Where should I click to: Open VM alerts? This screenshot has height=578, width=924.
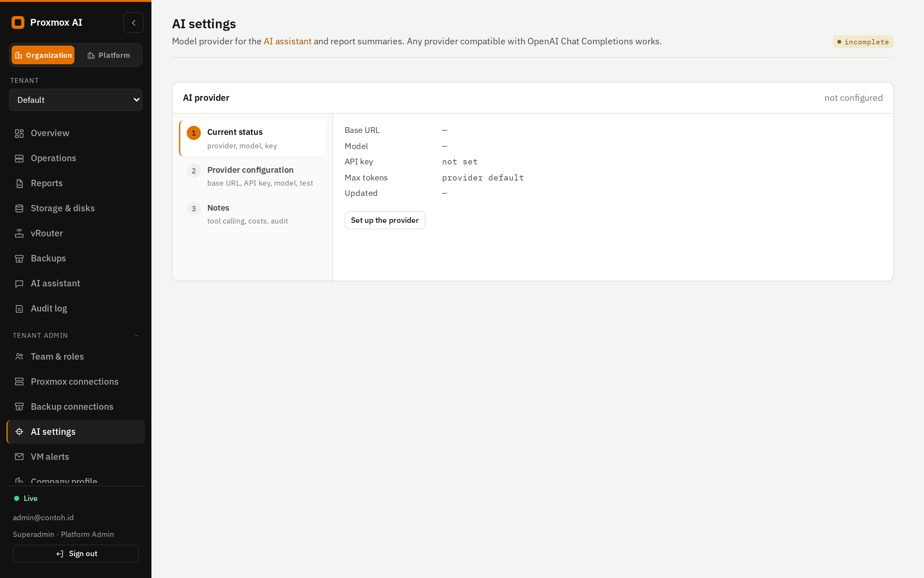pos(76,457)
